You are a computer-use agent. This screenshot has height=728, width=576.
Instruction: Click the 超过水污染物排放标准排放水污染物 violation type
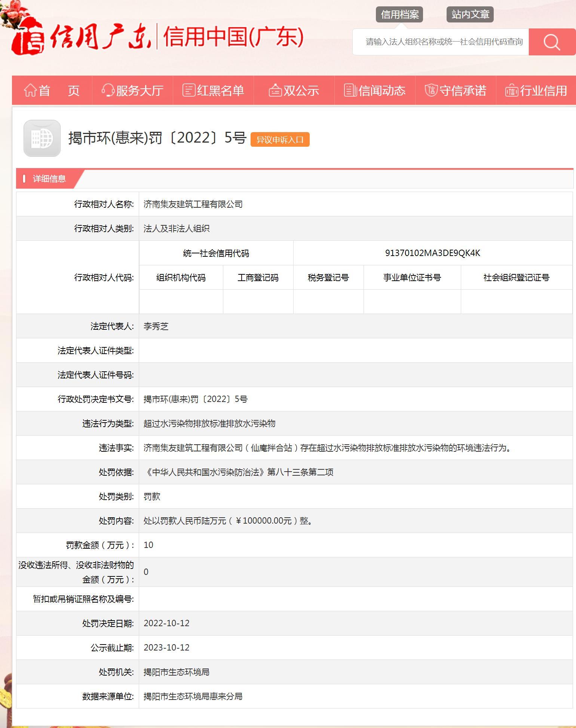click(x=209, y=424)
